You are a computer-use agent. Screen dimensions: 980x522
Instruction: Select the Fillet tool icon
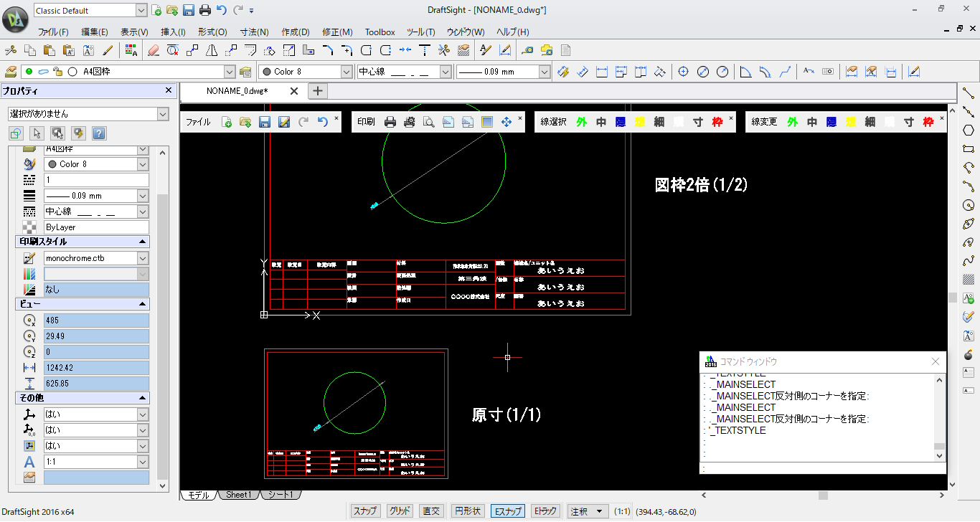point(347,50)
